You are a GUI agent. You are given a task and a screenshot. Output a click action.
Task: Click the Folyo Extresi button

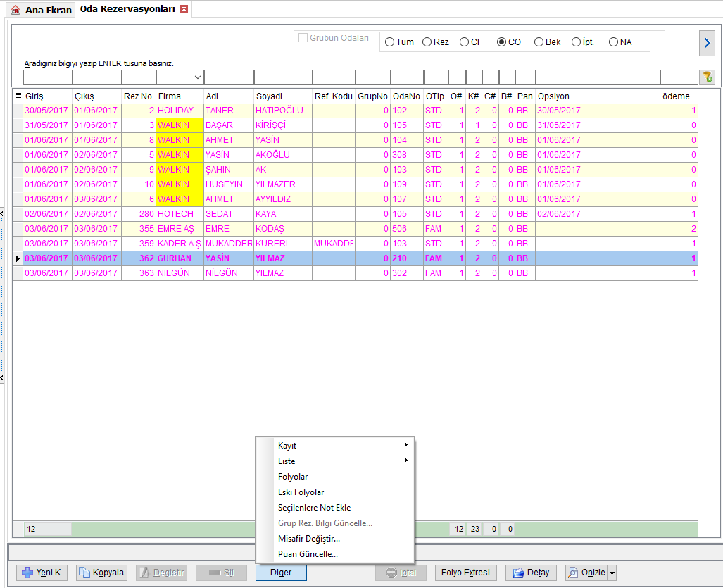465,573
